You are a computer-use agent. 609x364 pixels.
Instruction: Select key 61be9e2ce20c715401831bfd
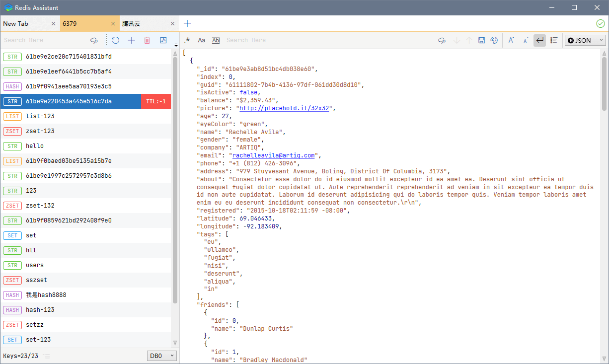tap(85, 57)
